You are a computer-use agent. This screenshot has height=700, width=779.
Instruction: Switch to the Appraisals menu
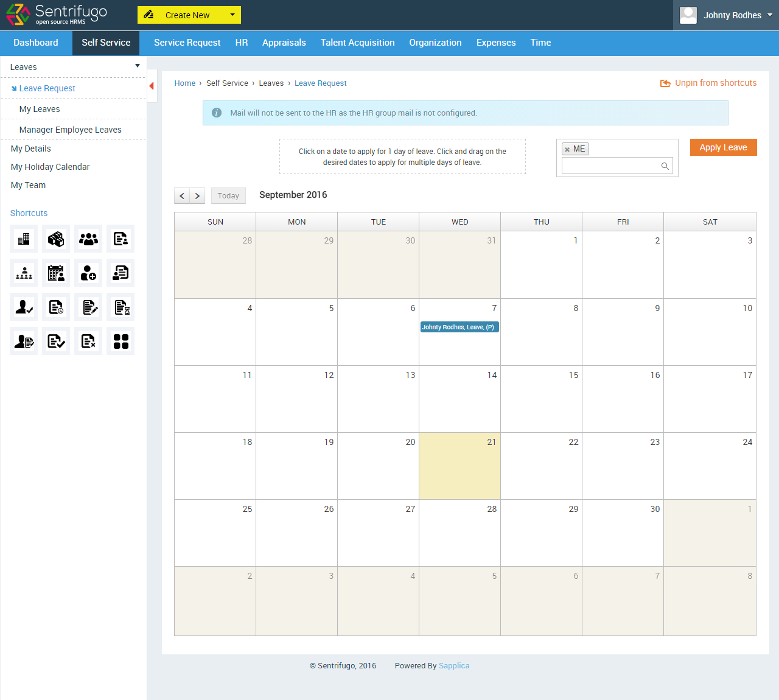284,43
